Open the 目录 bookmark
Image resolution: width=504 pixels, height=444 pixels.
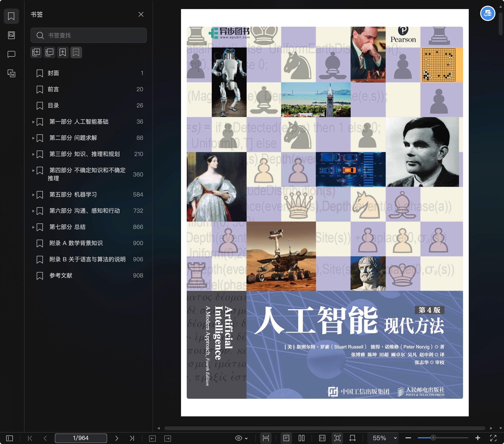click(x=53, y=106)
